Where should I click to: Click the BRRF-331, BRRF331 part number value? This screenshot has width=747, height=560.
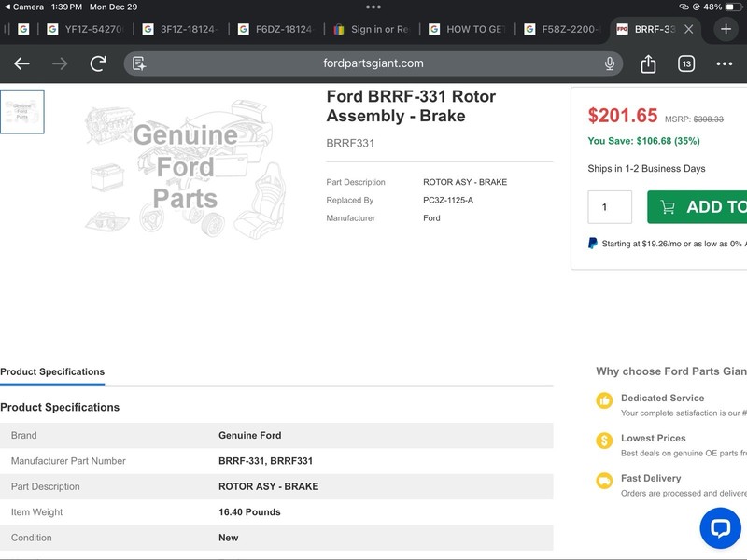coord(265,461)
